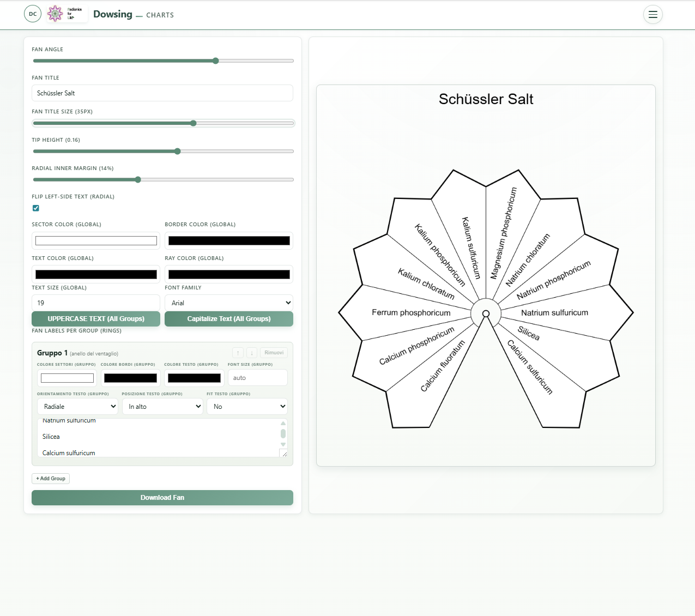Click the Radionics for Life flower logo
695x616 pixels.
(x=55, y=14)
